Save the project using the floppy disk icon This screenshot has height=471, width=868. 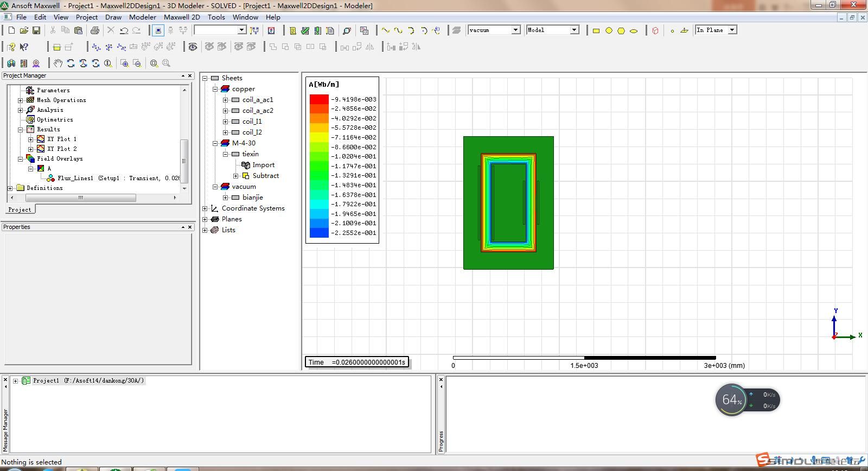coord(36,30)
